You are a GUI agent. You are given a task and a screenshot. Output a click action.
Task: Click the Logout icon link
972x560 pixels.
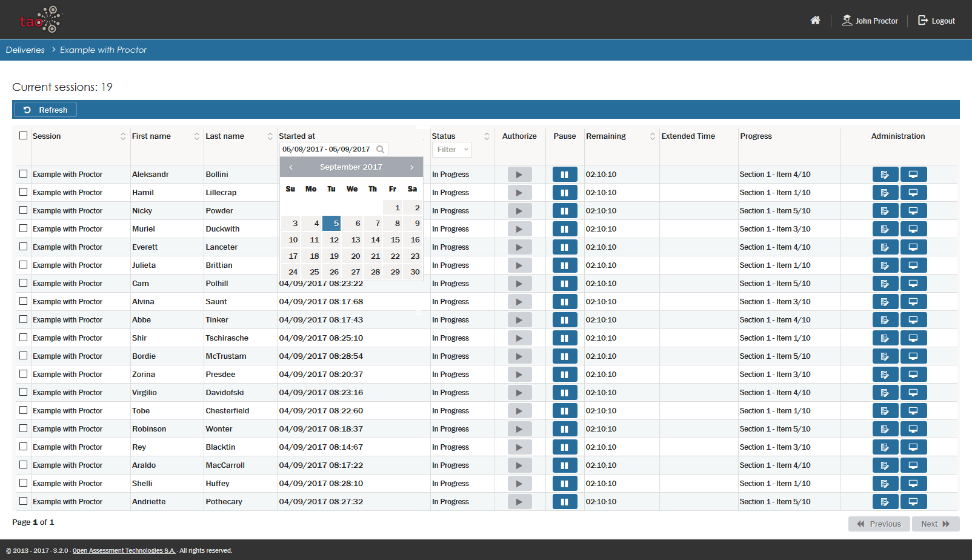[936, 21]
